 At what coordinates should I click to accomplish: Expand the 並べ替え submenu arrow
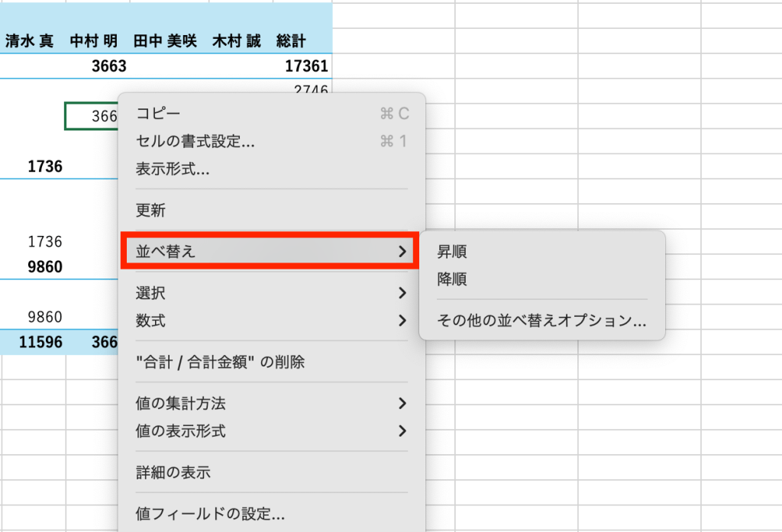402,251
